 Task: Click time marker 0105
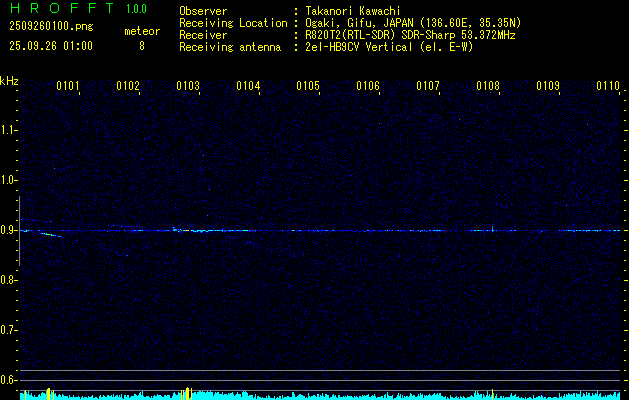tap(308, 86)
